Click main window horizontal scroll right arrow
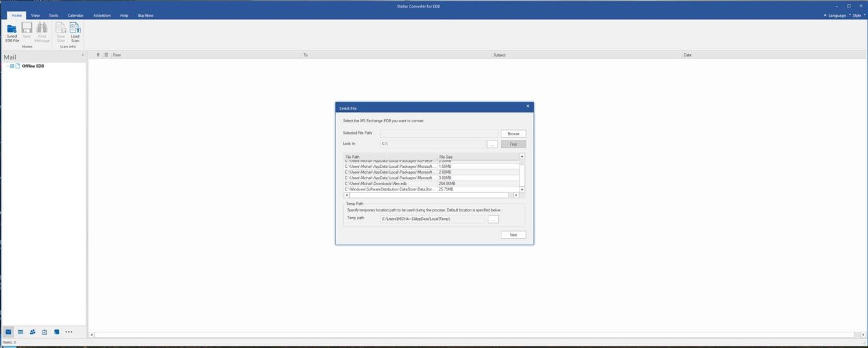This screenshot has height=348, width=868. click(x=863, y=335)
